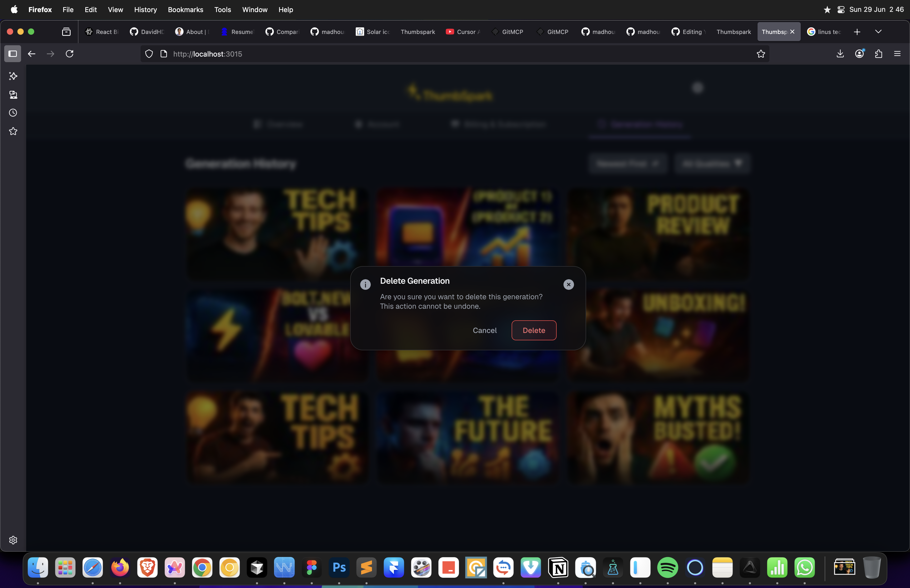Open Firefox hamburger application menu

pos(897,54)
